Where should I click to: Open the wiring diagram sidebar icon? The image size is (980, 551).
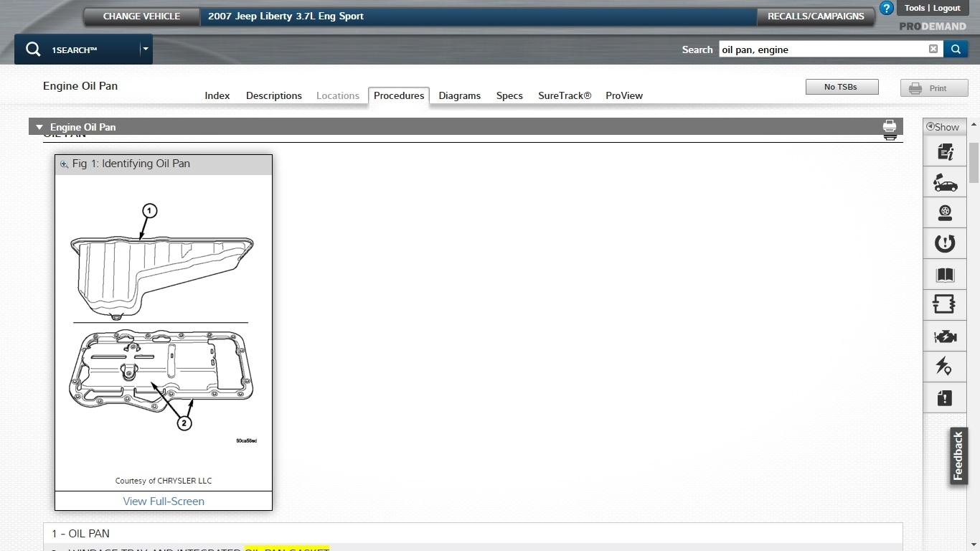coord(945,305)
